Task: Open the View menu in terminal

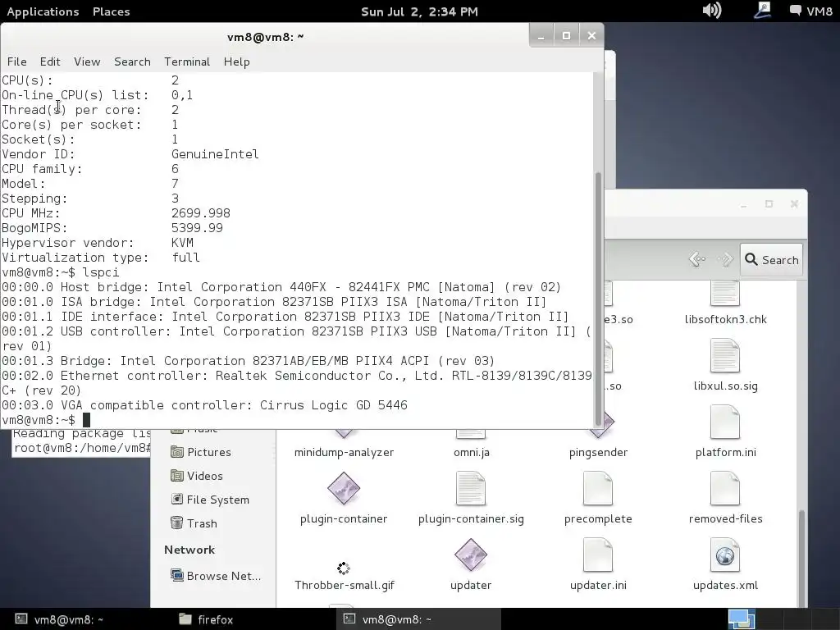Action: [x=87, y=62]
